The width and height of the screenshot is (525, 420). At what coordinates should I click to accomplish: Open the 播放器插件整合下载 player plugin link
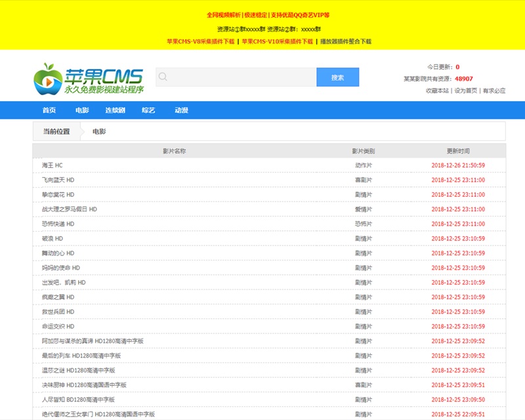[345, 41]
